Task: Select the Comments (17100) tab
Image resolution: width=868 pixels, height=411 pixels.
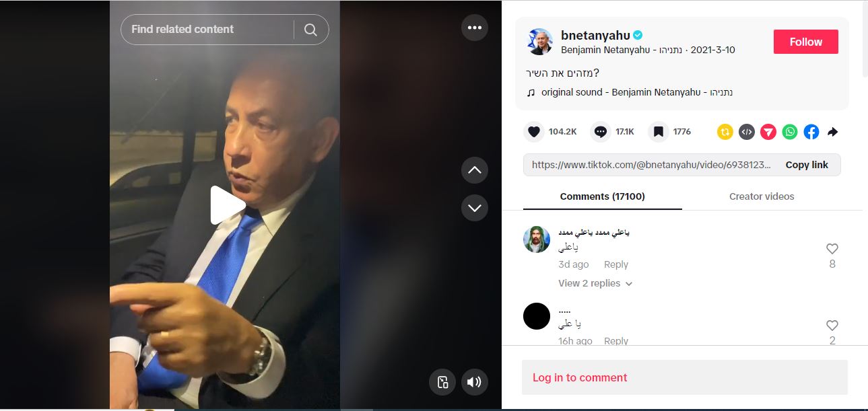Action: click(x=602, y=196)
